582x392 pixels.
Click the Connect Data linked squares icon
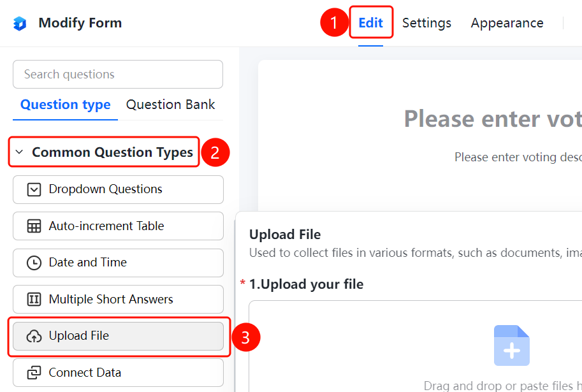(34, 372)
